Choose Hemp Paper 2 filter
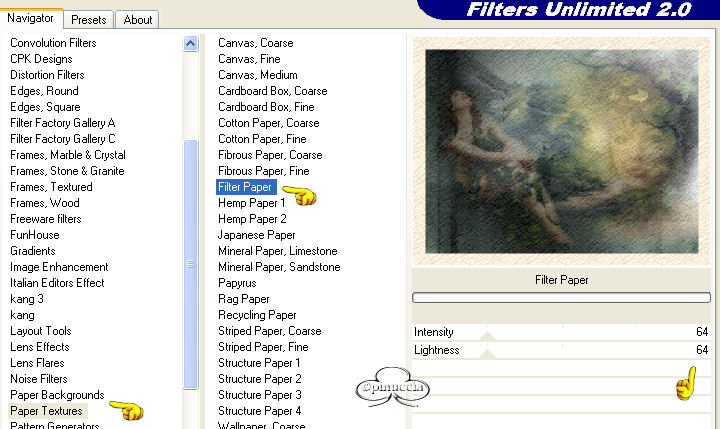The width and height of the screenshot is (720, 429). tap(252, 219)
